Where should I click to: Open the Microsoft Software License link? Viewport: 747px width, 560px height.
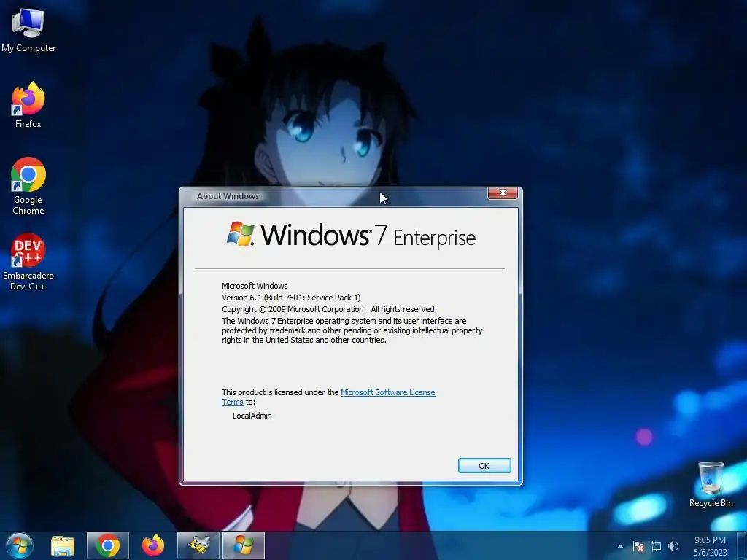point(388,392)
